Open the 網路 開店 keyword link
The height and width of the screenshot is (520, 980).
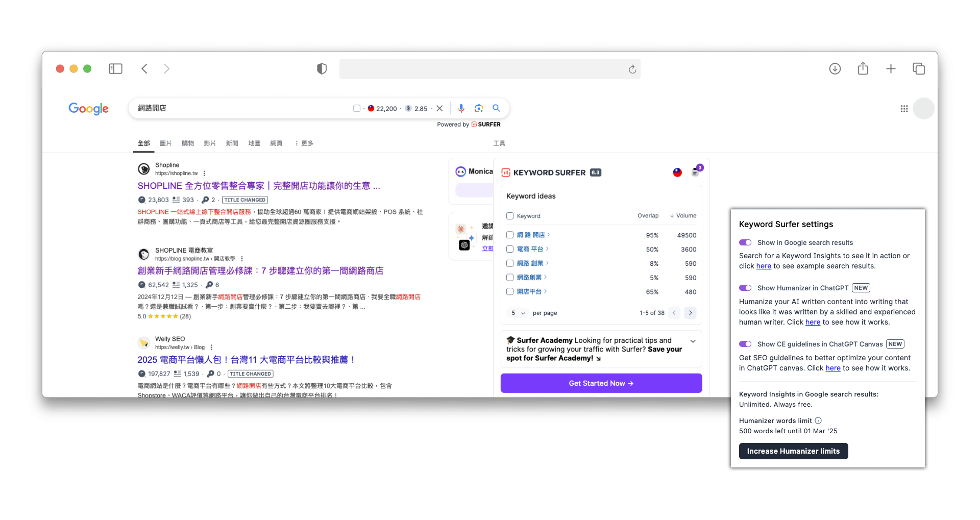[533, 235]
